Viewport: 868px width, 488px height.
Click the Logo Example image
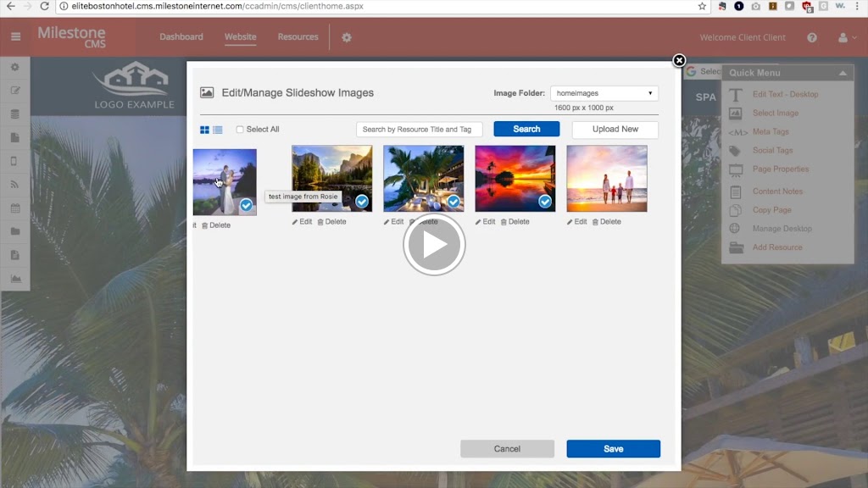(x=133, y=86)
